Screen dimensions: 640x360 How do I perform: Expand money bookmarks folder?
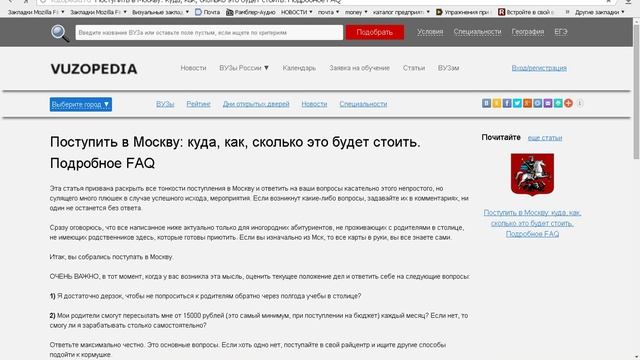356,12
